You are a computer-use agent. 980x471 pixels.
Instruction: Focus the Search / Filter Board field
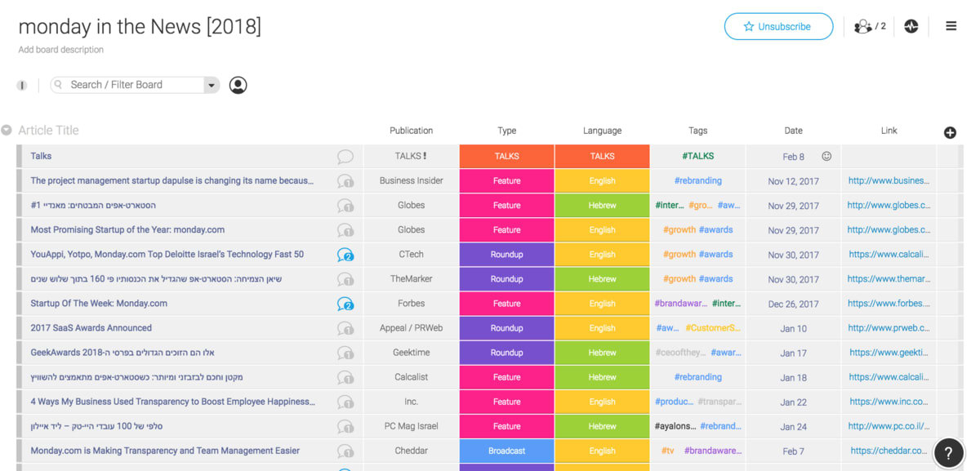coord(135,85)
